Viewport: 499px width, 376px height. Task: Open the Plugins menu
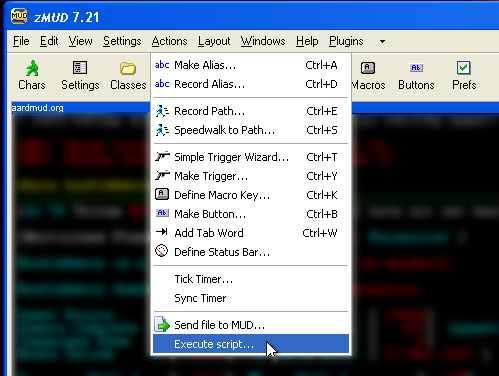click(346, 41)
